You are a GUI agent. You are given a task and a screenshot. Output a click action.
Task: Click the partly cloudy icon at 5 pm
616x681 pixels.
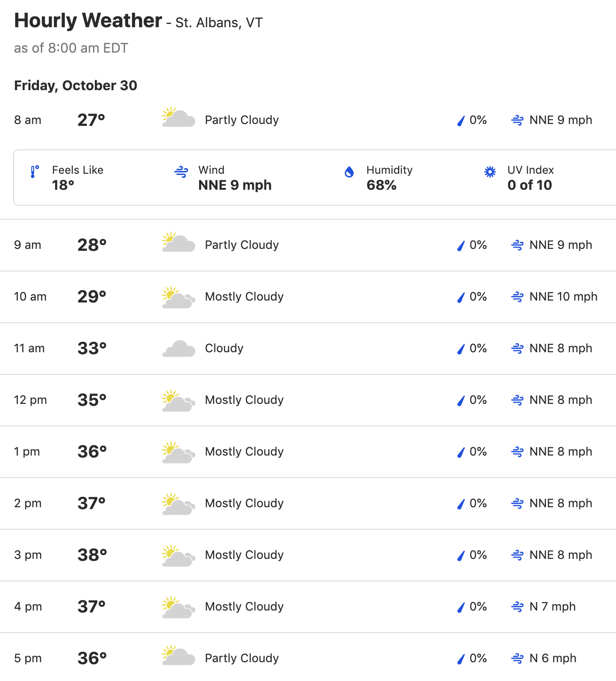point(178,656)
